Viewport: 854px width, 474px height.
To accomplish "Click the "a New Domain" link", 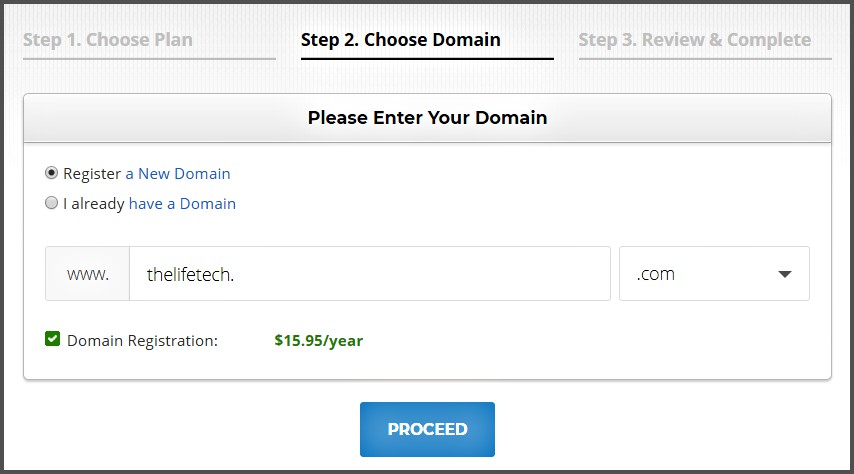I will click(178, 174).
